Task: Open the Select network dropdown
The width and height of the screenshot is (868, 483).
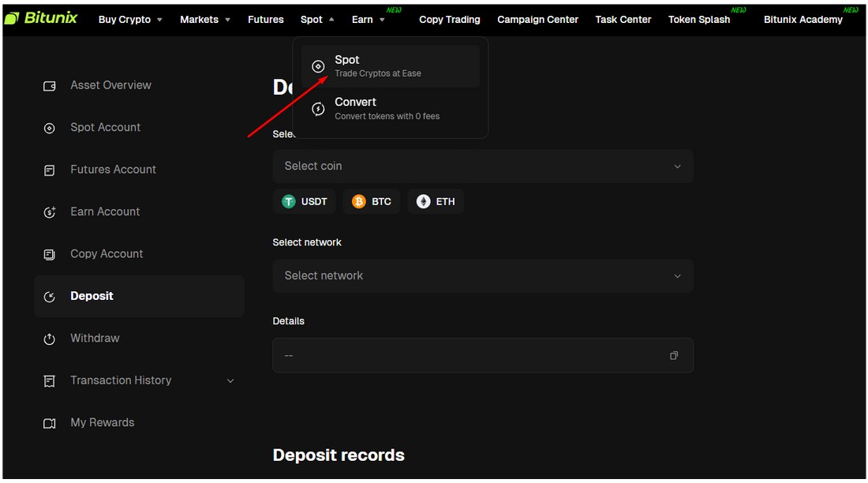Action: pos(482,276)
